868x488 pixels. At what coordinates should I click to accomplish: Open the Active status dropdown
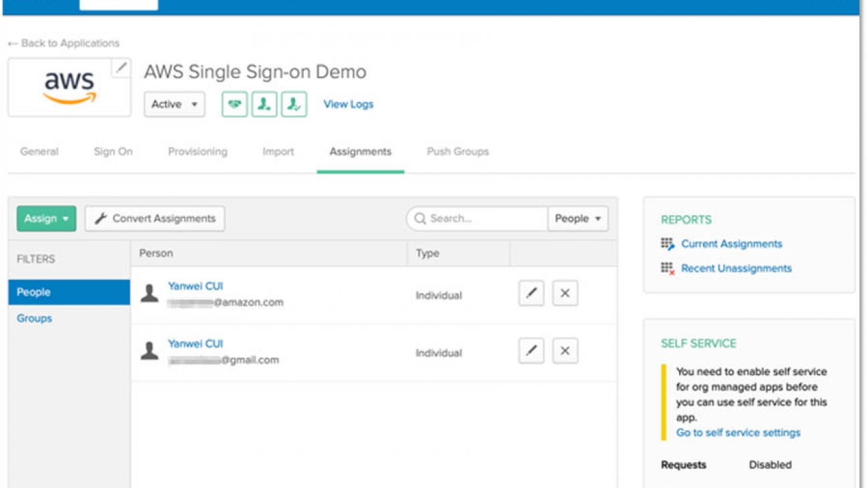174,104
